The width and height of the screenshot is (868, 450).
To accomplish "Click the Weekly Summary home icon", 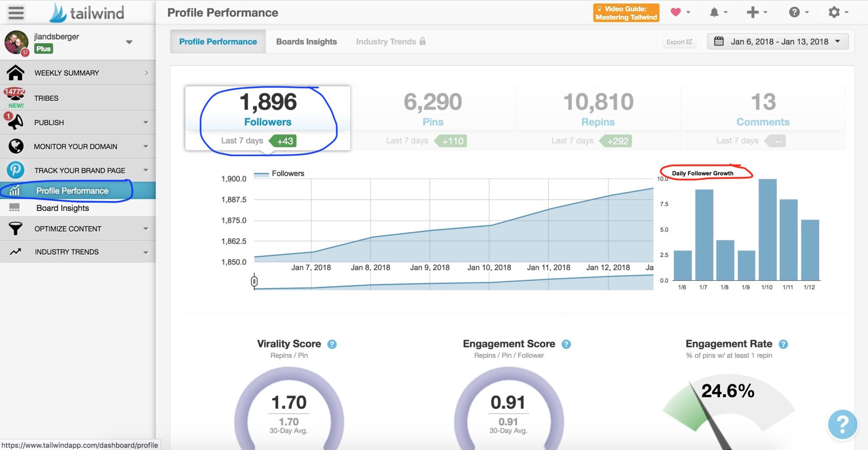I will 15,72.
